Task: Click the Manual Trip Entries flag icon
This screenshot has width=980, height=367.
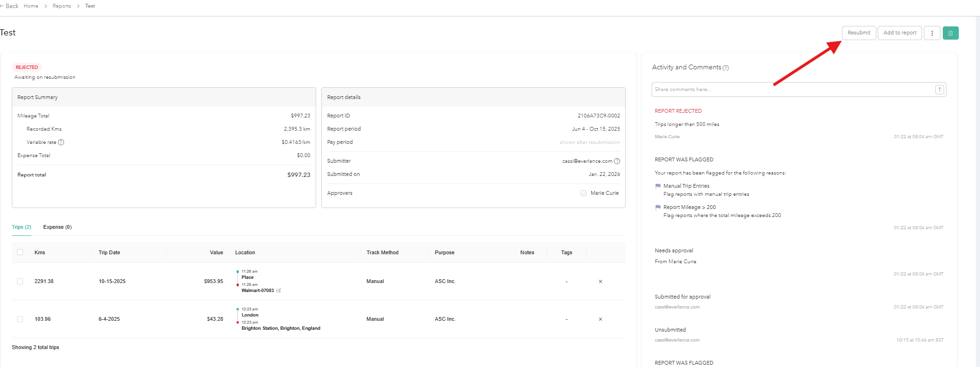Action: 658,186
